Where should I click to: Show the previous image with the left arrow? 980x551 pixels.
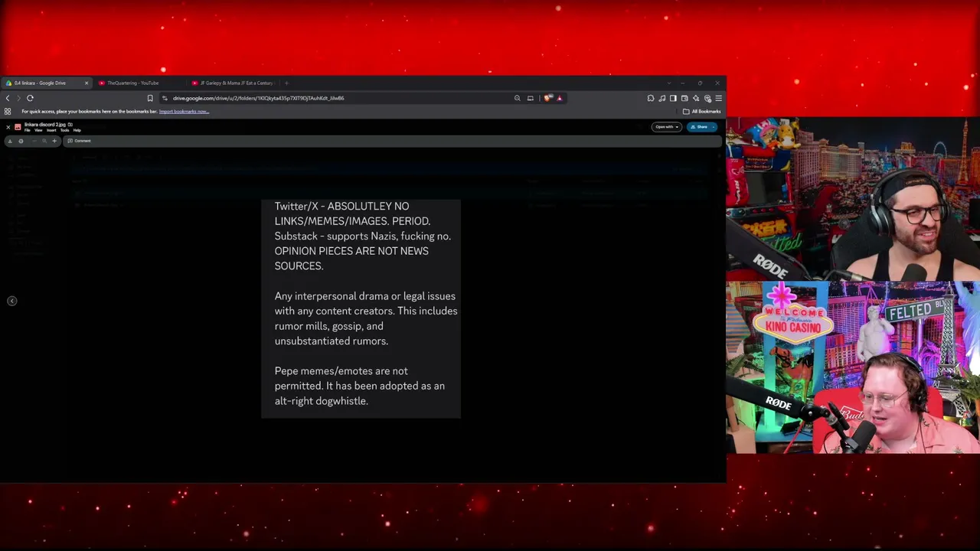pyautogui.click(x=12, y=301)
